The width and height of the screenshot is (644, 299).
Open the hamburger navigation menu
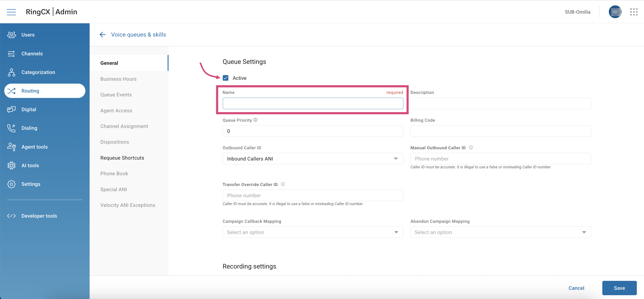coord(11,12)
